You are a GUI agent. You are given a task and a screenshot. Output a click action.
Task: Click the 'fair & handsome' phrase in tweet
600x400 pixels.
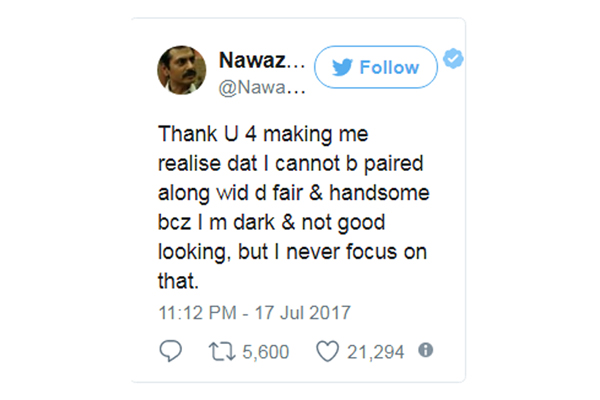click(351, 193)
